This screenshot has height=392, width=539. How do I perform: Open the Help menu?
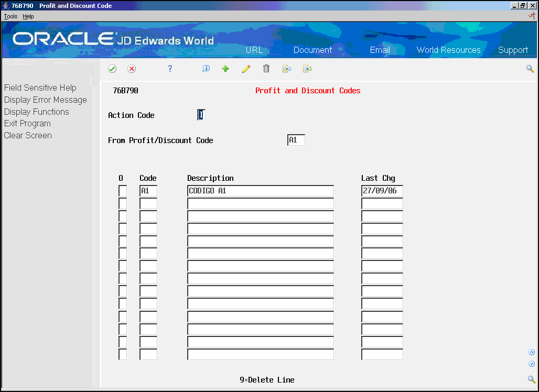point(28,16)
